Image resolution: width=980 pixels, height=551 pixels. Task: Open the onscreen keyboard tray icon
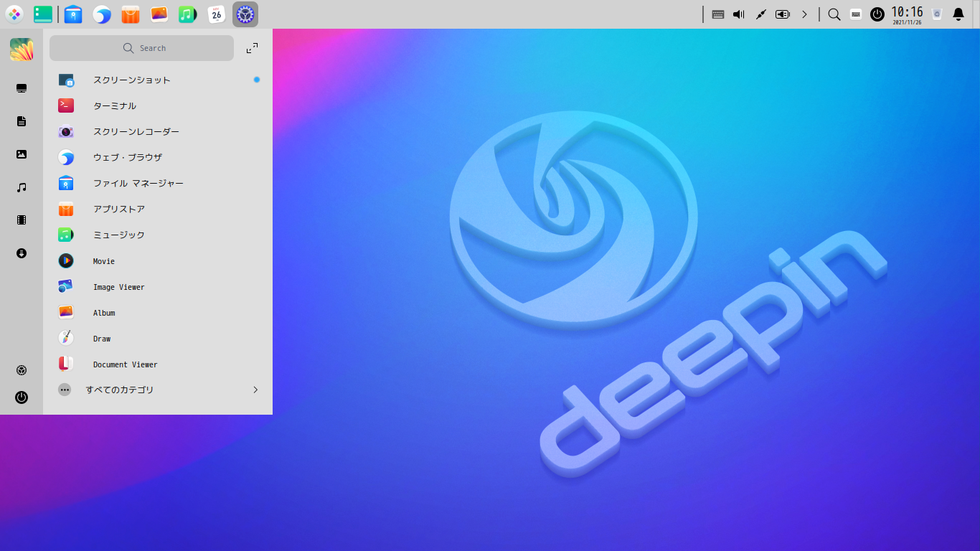(856, 14)
